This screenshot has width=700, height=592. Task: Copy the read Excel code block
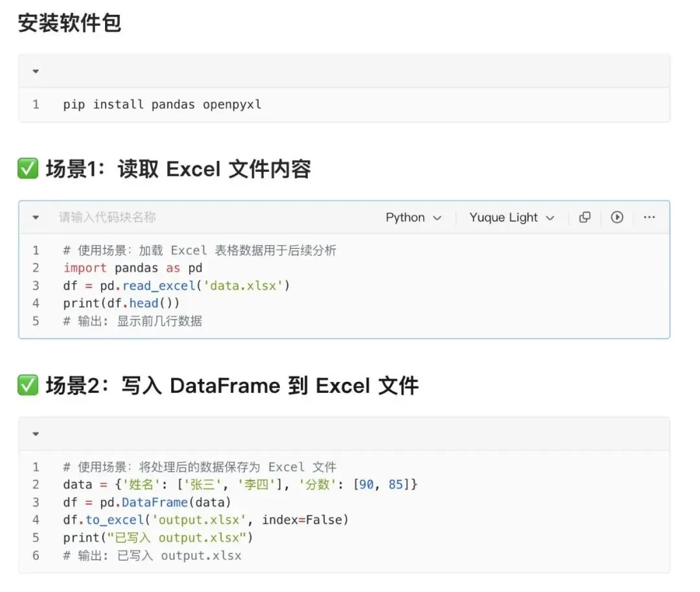tap(585, 217)
